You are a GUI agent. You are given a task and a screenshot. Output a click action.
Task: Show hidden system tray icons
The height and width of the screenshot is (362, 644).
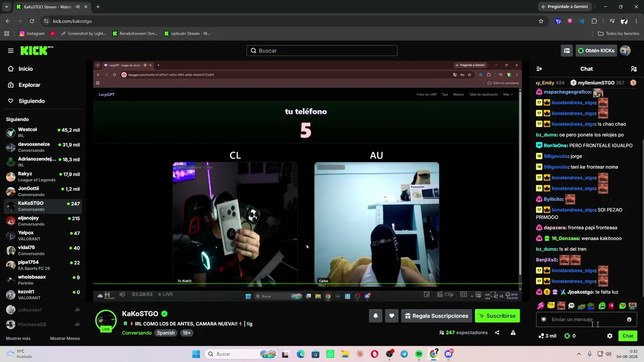coord(579,354)
